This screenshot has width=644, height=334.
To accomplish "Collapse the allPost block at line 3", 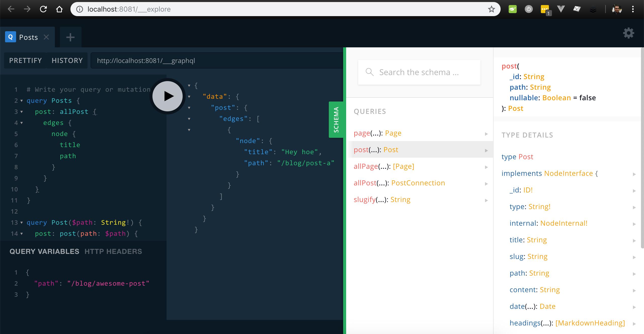I will (22, 112).
